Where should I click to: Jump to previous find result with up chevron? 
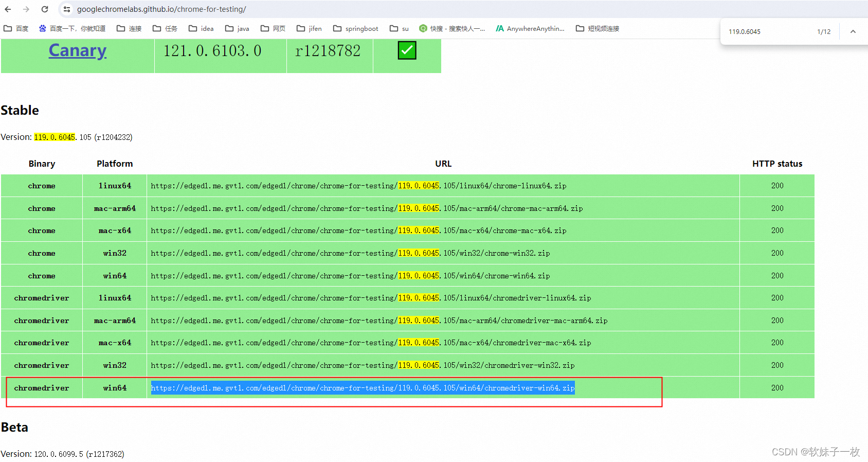(853, 31)
